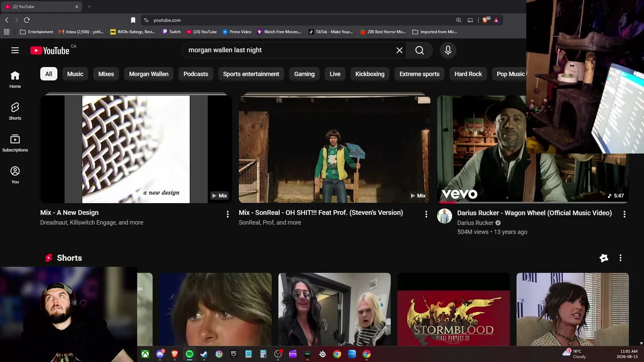
Task: Close the YouTube browser tab
Action: point(77,7)
